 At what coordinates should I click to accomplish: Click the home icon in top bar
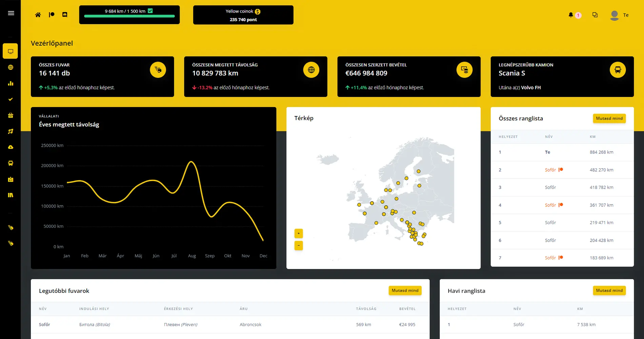[x=38, y=15]
